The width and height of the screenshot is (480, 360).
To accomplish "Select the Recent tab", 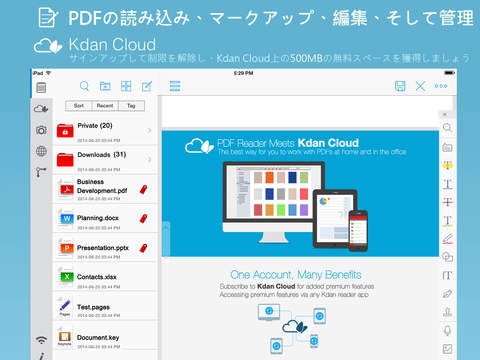I will [105, 106].
